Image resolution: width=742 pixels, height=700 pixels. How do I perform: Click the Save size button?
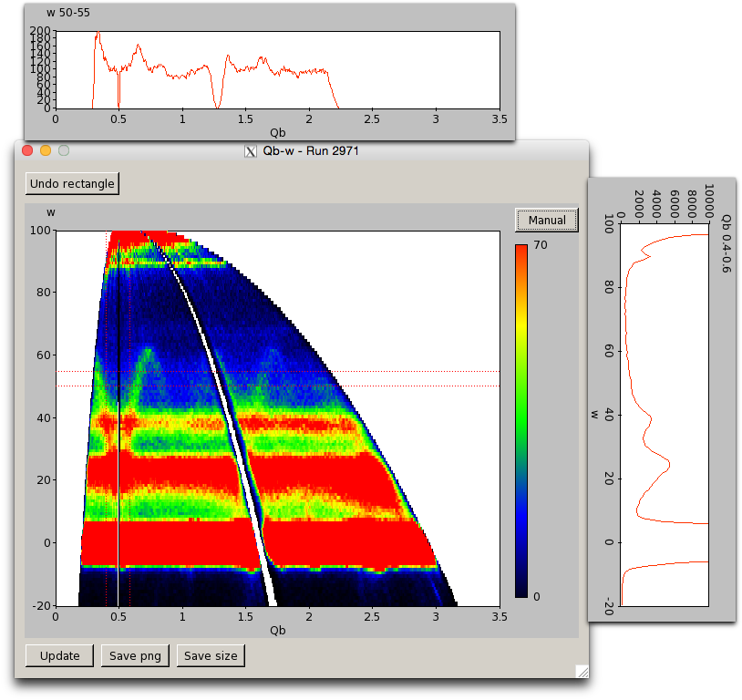click(211, 655)
